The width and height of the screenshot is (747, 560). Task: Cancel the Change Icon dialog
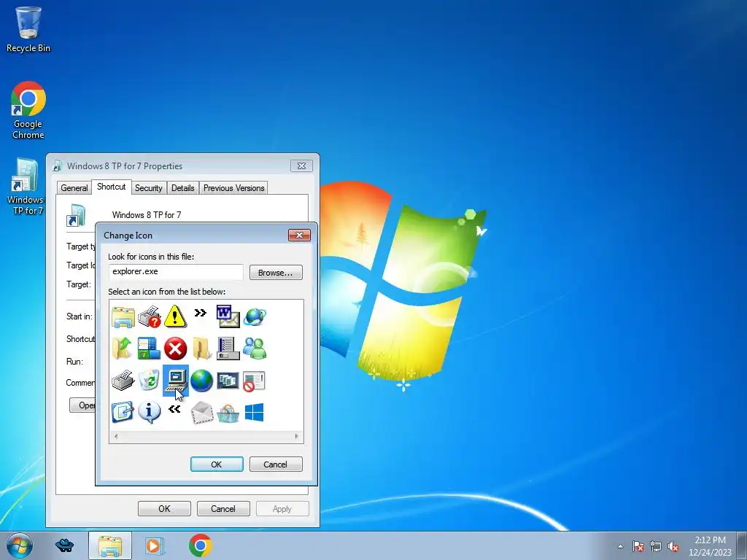[x=276, y=464]
